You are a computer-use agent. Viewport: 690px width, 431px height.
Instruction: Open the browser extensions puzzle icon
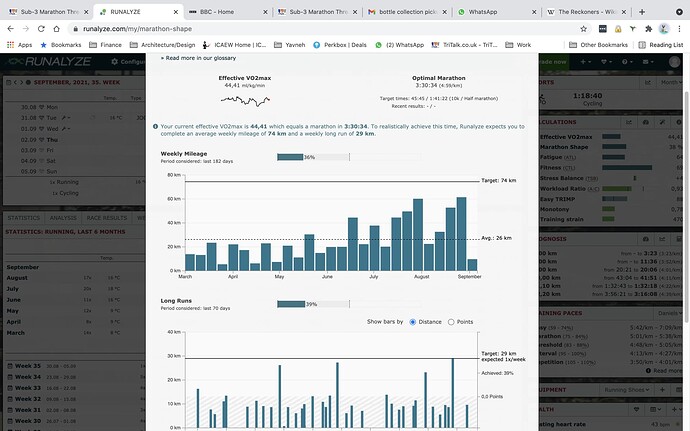click(x=648, y=29)
